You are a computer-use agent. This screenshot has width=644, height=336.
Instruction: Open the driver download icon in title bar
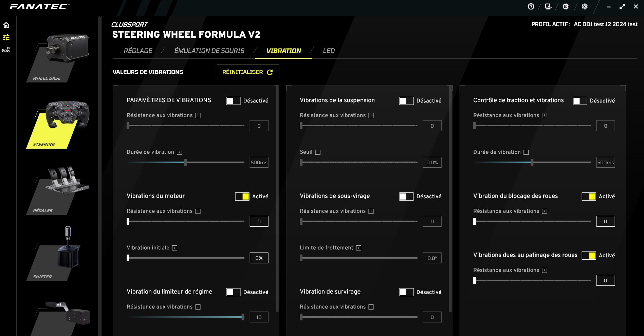tap(548, 6)
